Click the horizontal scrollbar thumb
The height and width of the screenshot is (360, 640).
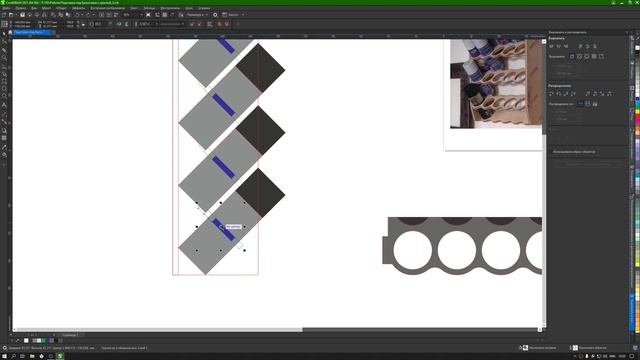pos(159,330)
